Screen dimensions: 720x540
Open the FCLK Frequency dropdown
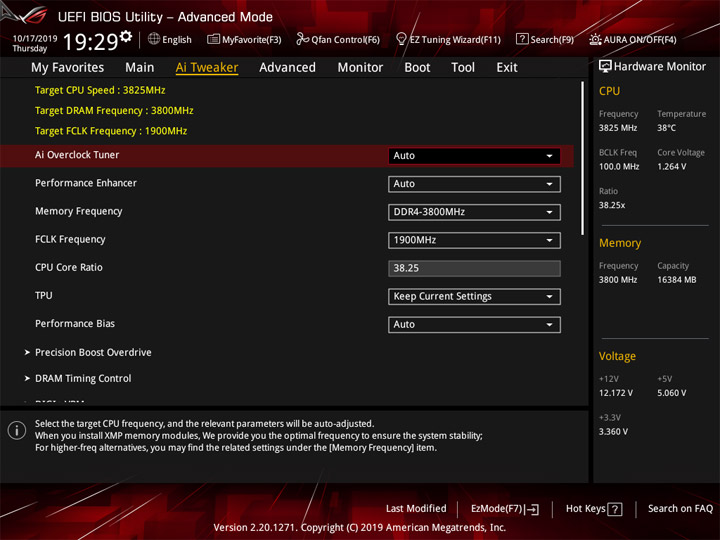(x=474, y=240)
